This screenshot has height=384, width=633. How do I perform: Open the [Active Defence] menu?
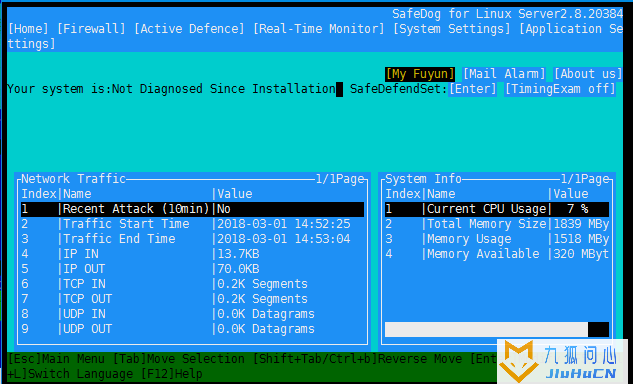tap(189, 29)
